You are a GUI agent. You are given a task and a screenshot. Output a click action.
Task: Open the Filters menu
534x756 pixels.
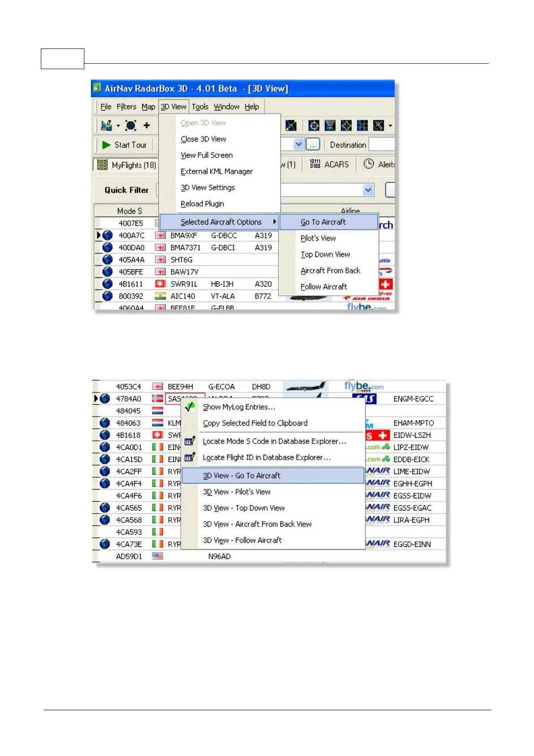click(126, 107)
